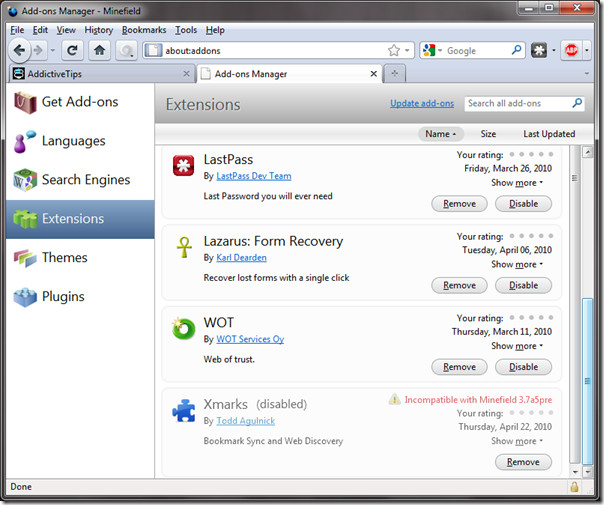Image resolution: width=604 pixels, height=505 pixels.
Task: Disable Lazarus: Form Recovery
Action: coord(523,285)
